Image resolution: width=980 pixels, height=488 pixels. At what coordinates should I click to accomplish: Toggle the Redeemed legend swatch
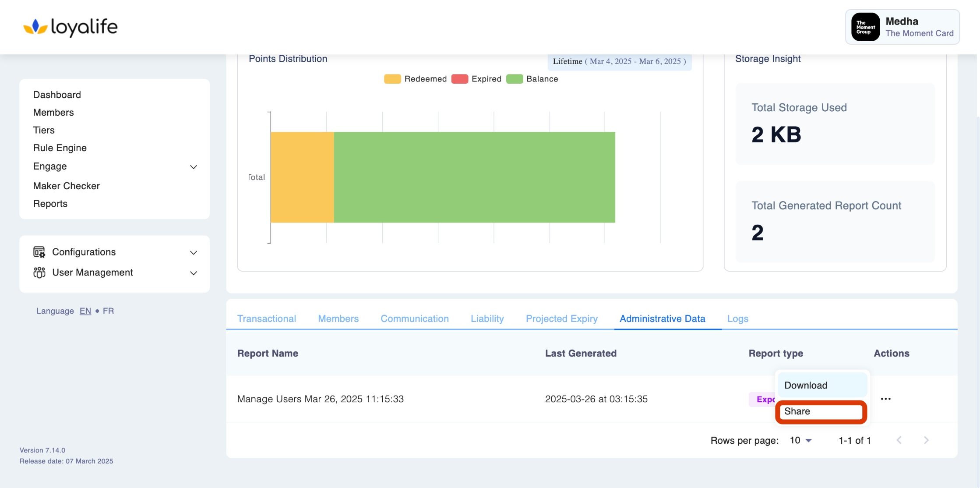[392, 79]
